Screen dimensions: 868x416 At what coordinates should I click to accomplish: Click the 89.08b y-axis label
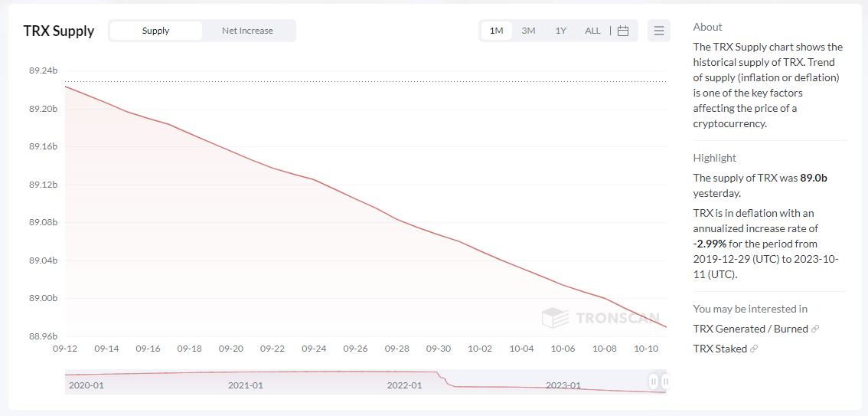pos(43,223)
